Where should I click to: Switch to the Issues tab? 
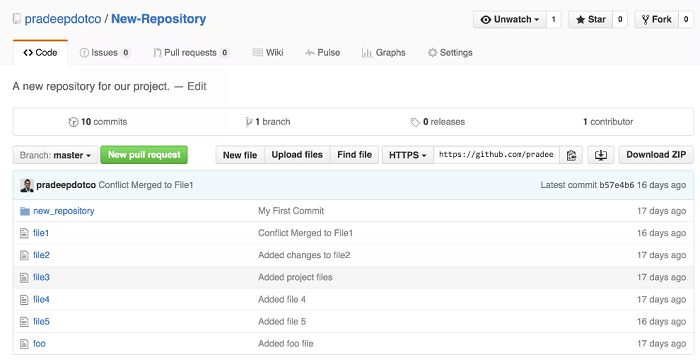[105, 53]
